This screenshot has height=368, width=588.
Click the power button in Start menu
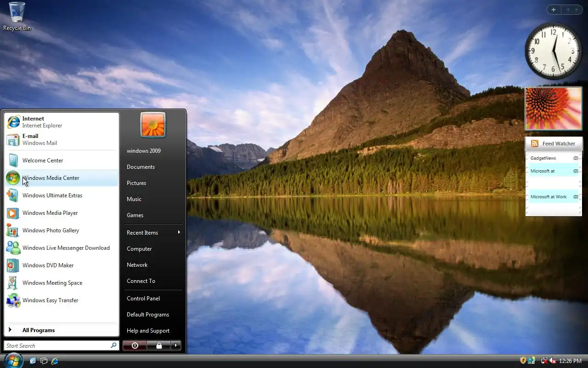pos(135,345)
